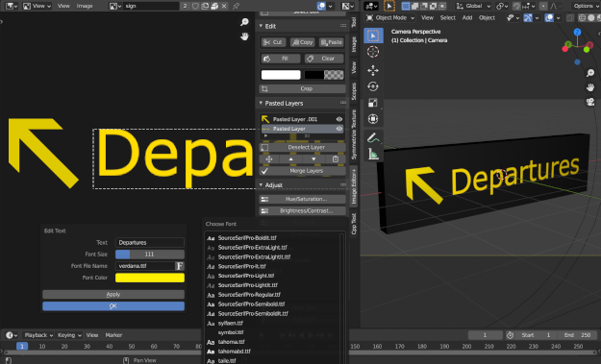The width and height of the screenshot is (601, 364).
Task: Toggle camera view icon in viewport
Action: click(x=590, y=102)
